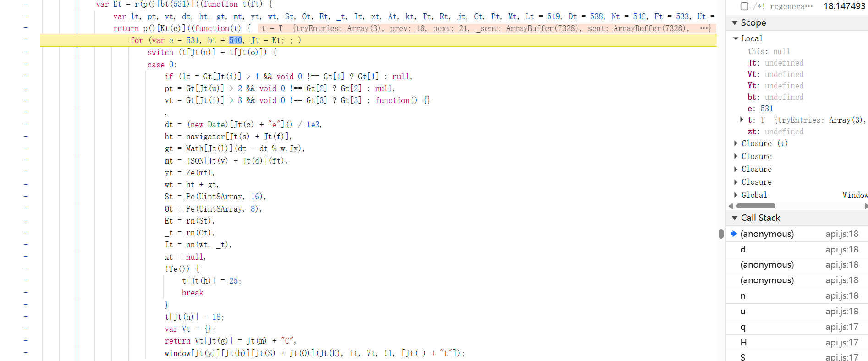Collapse the Scope section
Image resolution: width=868 pixels, height=361 pixels.
[x=735, y=23]
